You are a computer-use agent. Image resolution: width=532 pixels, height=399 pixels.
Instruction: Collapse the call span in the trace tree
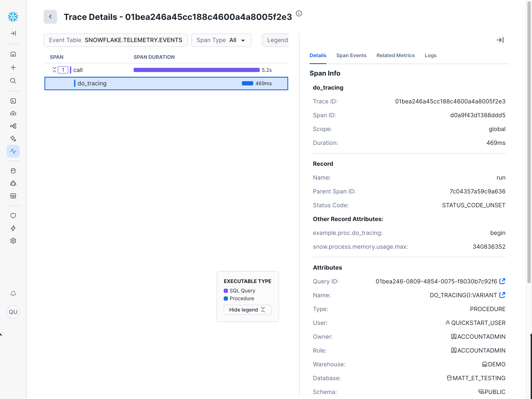[54, 69]
